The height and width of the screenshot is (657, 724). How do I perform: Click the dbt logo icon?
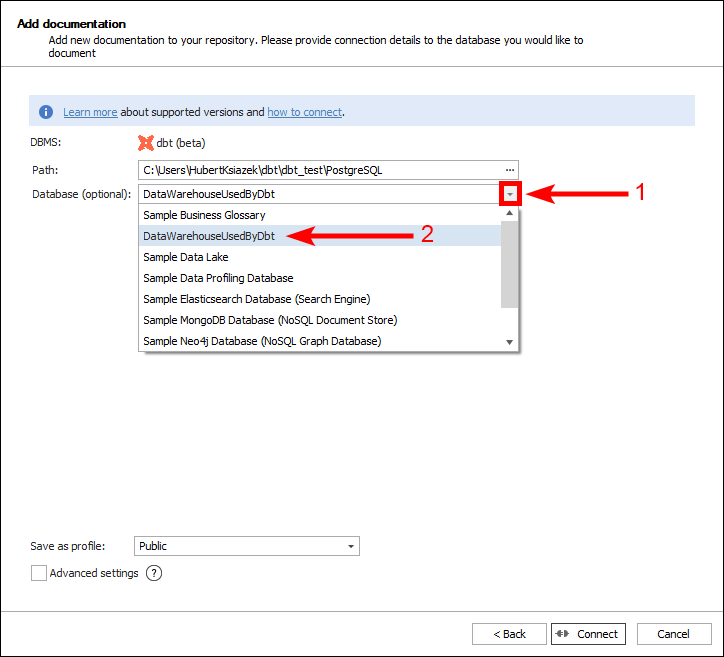(146, 143)
